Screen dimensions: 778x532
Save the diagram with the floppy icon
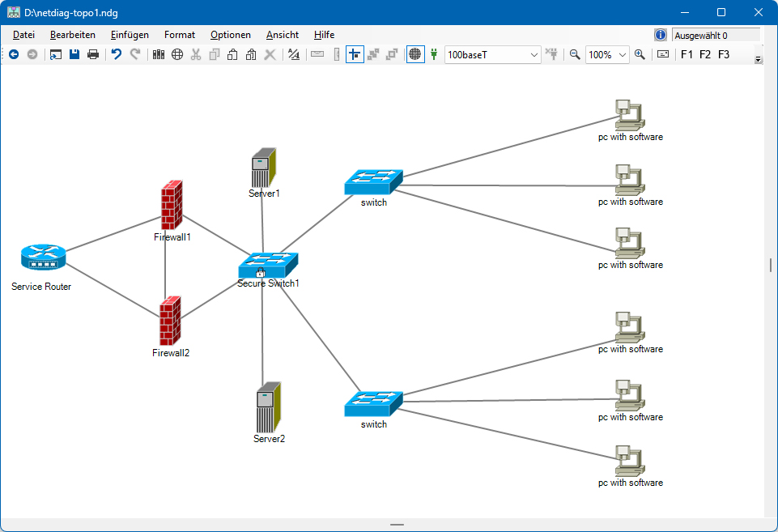tap(74, 54)
